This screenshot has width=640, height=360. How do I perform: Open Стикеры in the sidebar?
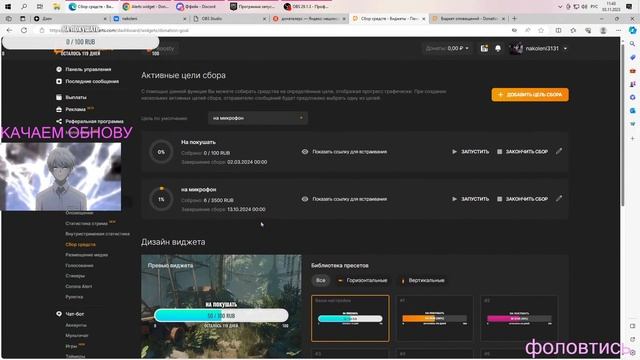75,276
